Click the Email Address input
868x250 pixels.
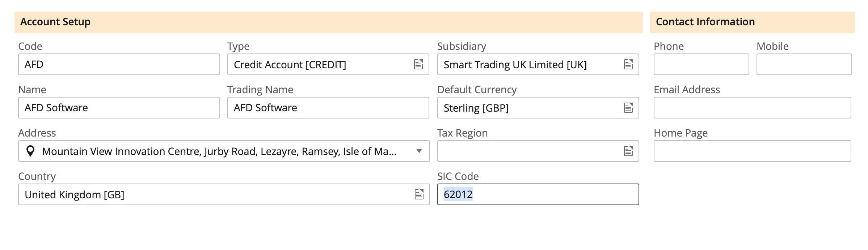click(x=752, y=108)
